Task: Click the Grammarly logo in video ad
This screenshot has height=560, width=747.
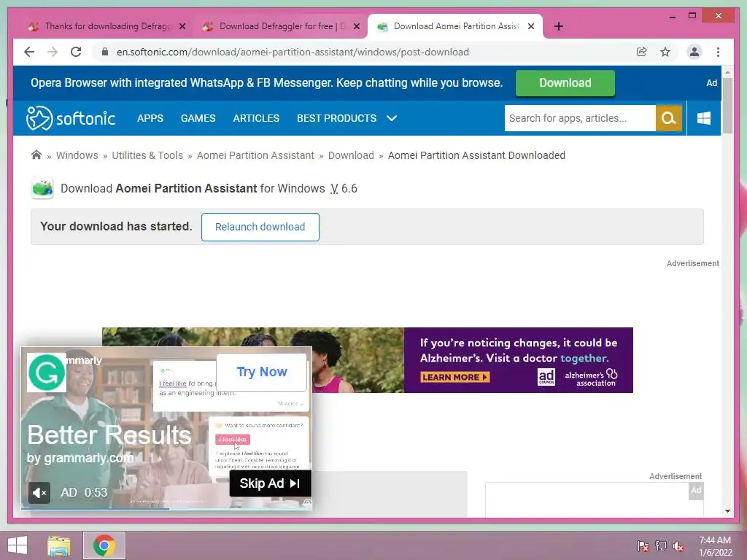Action: pyautogui.click(x=46, y=373)
